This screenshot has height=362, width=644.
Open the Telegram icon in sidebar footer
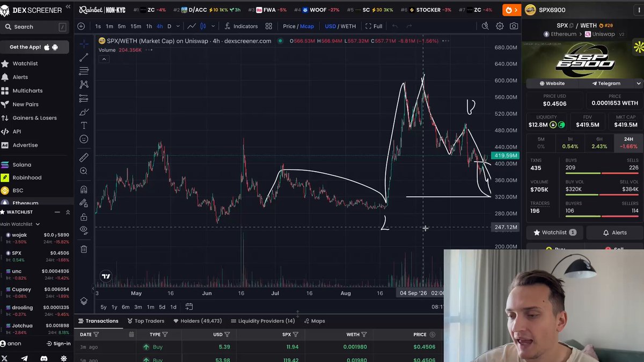pos(24,358)
